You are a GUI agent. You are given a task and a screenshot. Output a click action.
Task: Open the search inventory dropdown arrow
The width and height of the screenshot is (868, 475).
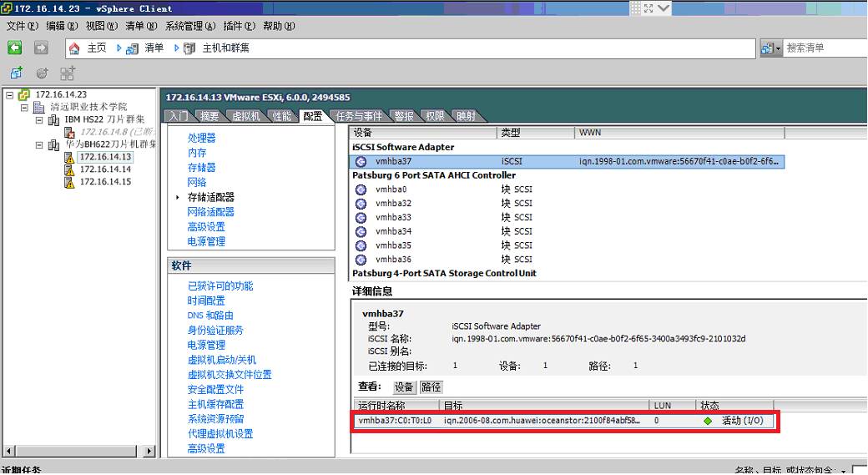coord(778,48)
